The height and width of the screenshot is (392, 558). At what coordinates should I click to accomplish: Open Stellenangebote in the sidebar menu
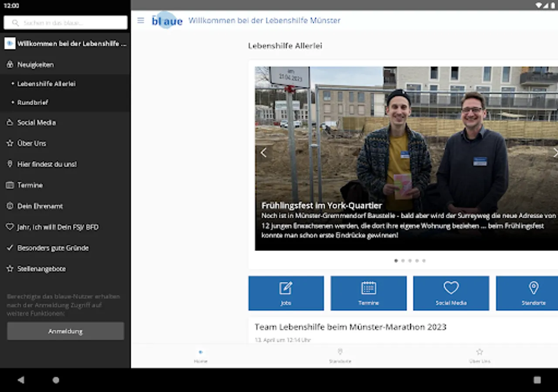coord(65,269)
